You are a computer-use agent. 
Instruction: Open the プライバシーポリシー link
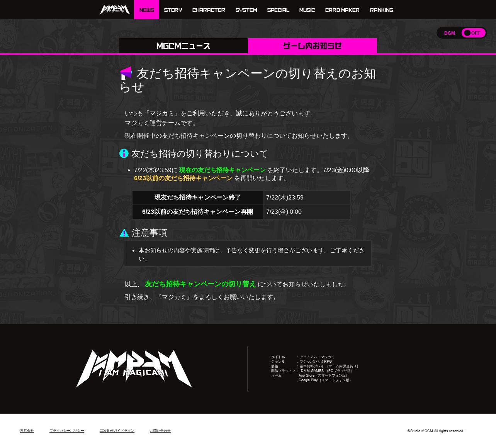coord(67,431)
